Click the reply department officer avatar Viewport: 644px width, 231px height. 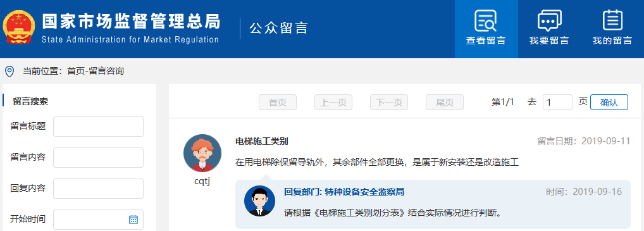[x=259, y=201]
